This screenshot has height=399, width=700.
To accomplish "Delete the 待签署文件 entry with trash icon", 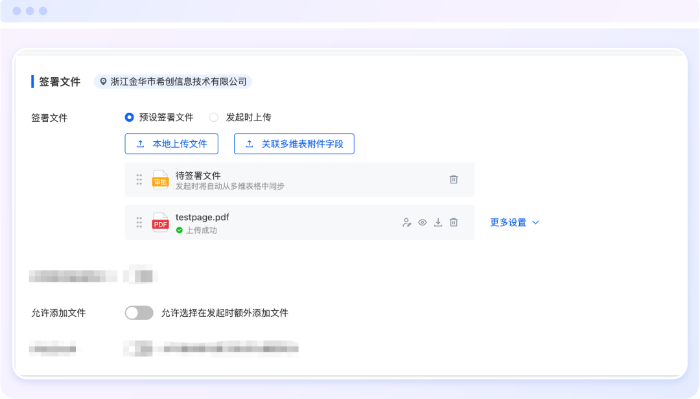I will (x=454, y=179).
